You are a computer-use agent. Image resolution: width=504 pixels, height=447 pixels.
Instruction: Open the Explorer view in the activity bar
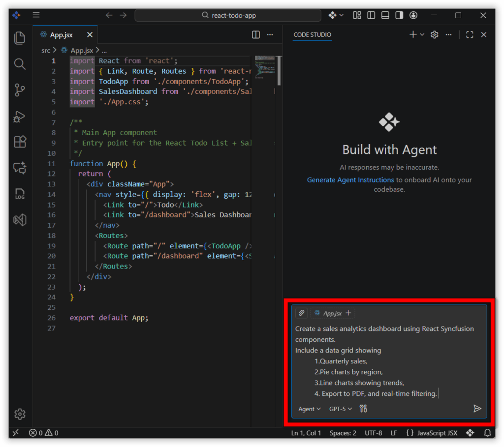[x=20, y=38]
